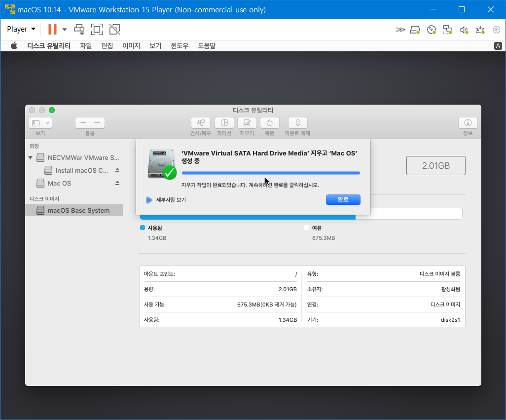Viewport: 506px width, 420px height.
Task: Click the erase progress bar in dialog
Action: point(271,173)
